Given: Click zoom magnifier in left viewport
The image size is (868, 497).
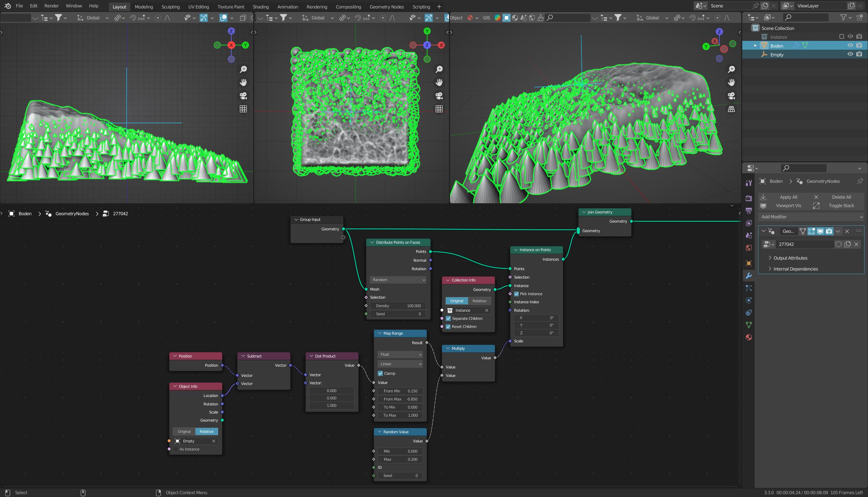Looking at the screenshot, I should (243, 69).
